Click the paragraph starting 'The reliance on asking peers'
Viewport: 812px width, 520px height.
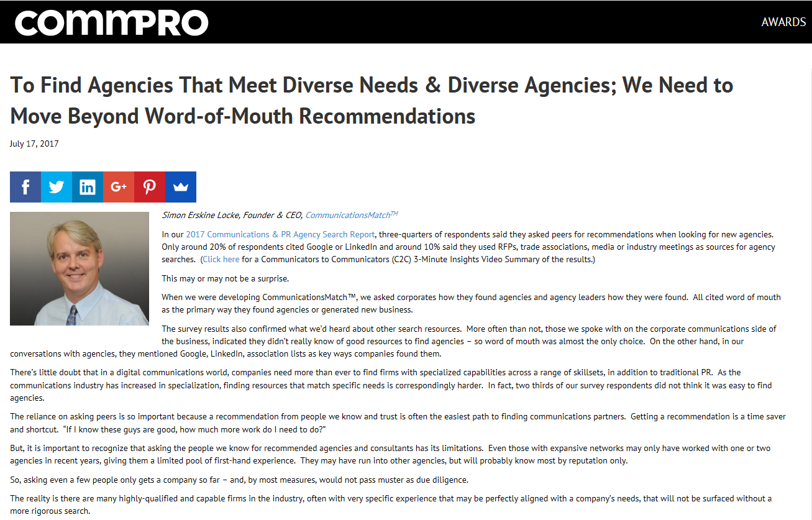point(398,422)
